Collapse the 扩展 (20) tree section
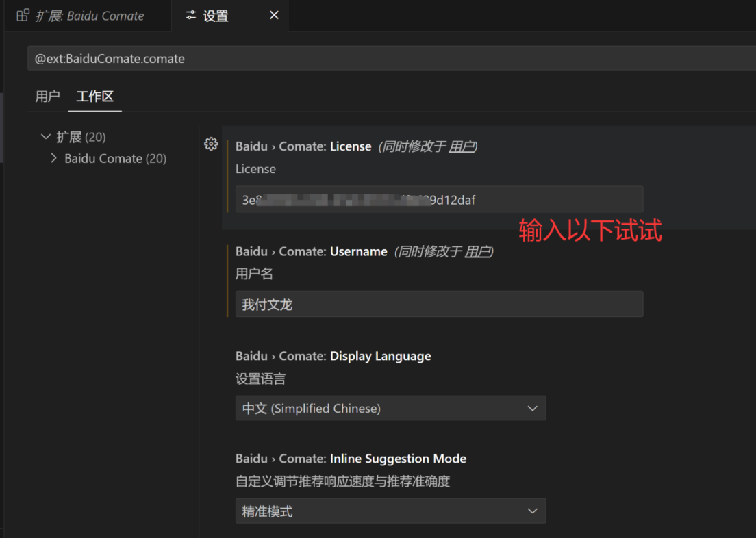 coord(46,137)
